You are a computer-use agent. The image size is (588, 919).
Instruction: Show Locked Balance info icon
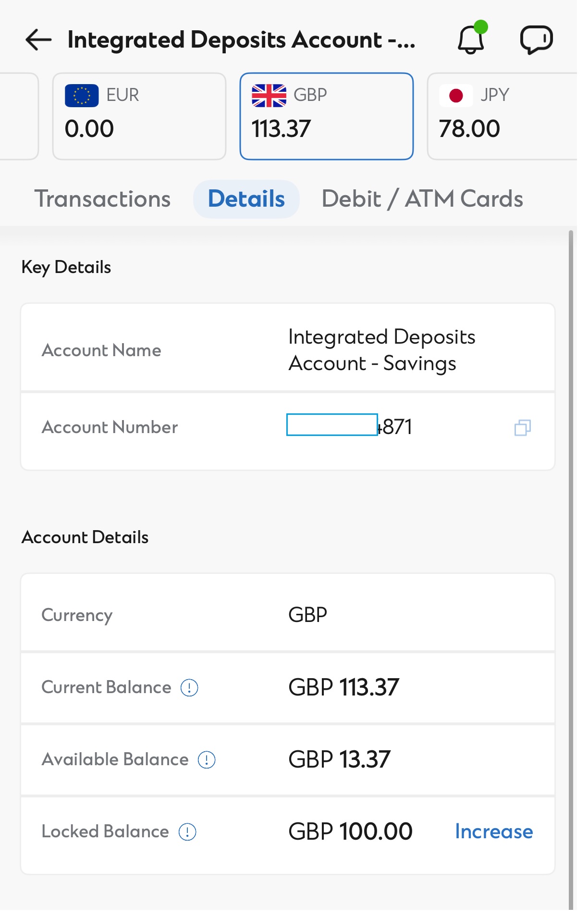coord(187,832)
